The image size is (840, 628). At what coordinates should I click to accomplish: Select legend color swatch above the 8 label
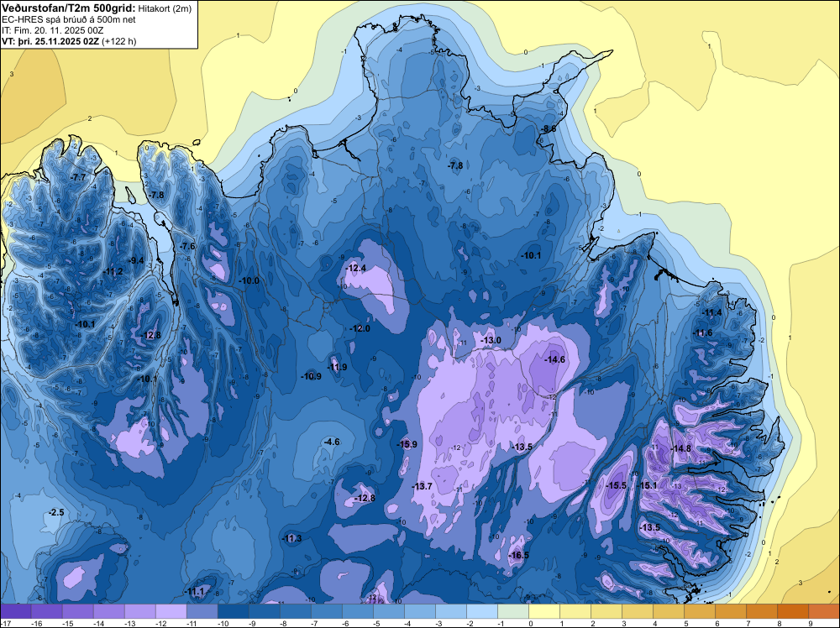pos(793,611)
